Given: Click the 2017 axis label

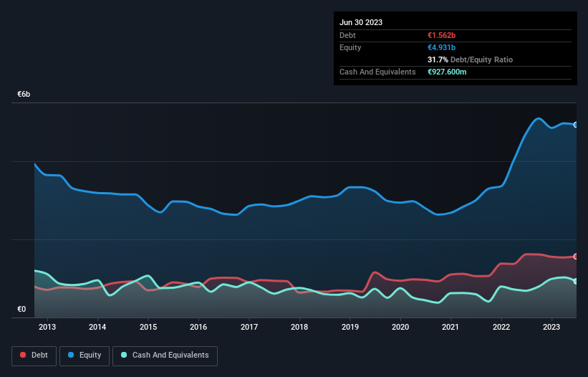Looking at the screenshot, I should point(249,327).
